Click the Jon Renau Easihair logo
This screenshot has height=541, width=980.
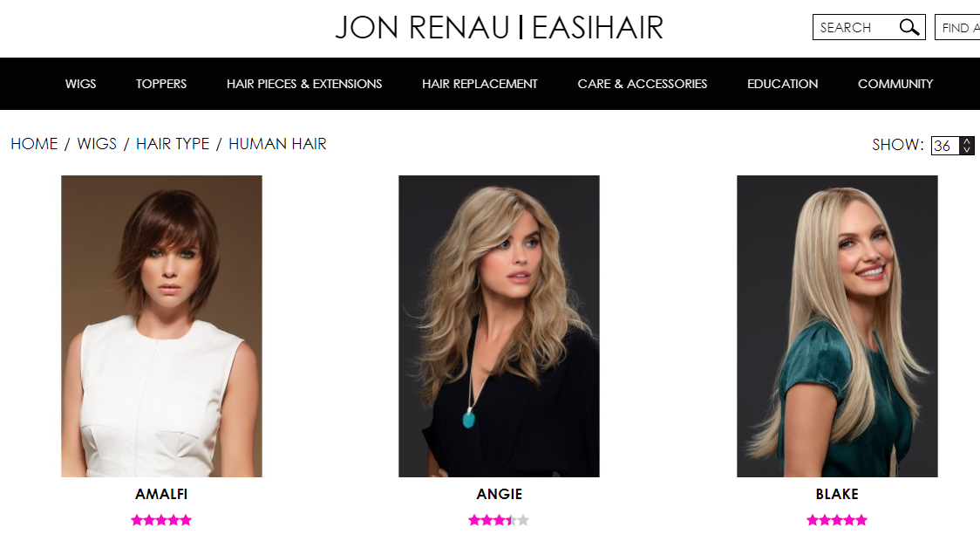point(500,28)
